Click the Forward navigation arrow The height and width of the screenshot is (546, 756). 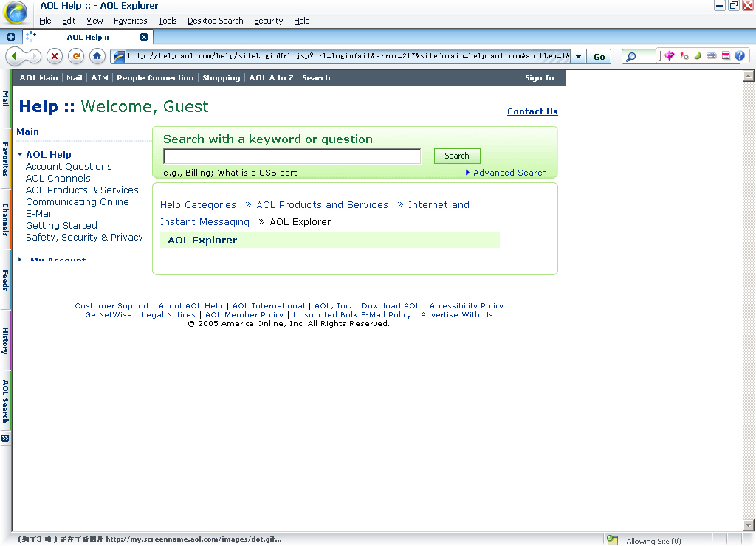pos(34,56)
